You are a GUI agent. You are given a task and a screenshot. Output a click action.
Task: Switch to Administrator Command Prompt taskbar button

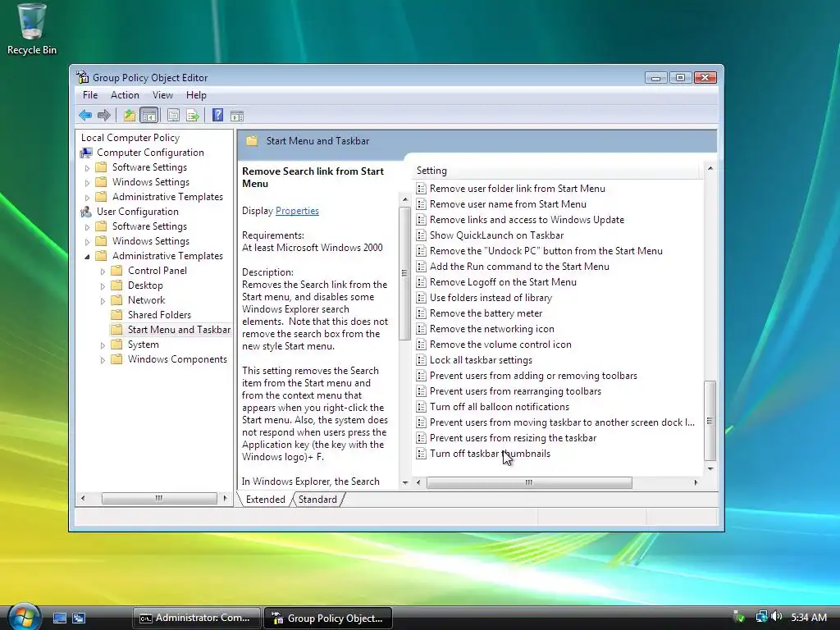coord(196,618)
